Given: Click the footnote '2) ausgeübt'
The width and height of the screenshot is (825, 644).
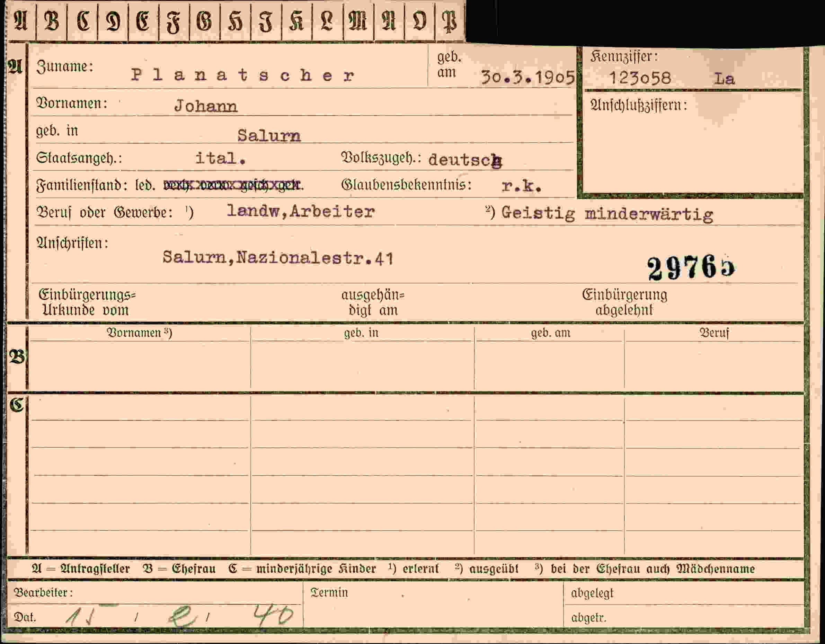Looking at the screenshot, I should [487, 569].
